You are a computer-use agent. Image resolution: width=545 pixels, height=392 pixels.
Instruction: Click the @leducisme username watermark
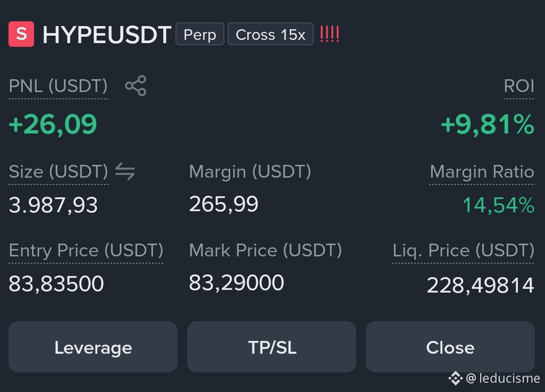tap(503, 378)
